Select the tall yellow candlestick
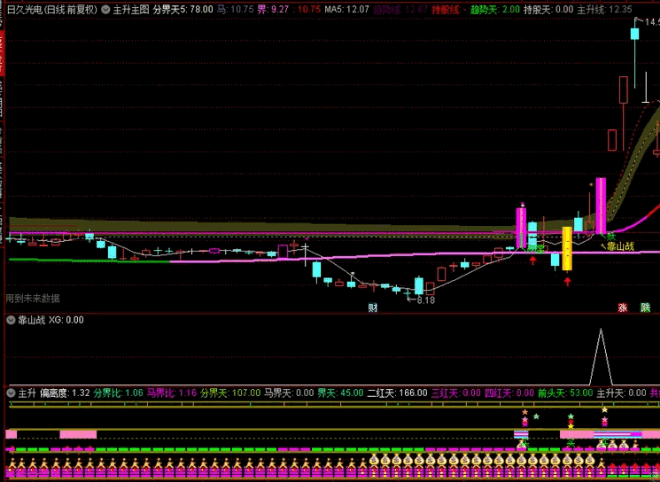This screenshot has width=660, height=482. (x=567, y=249)
